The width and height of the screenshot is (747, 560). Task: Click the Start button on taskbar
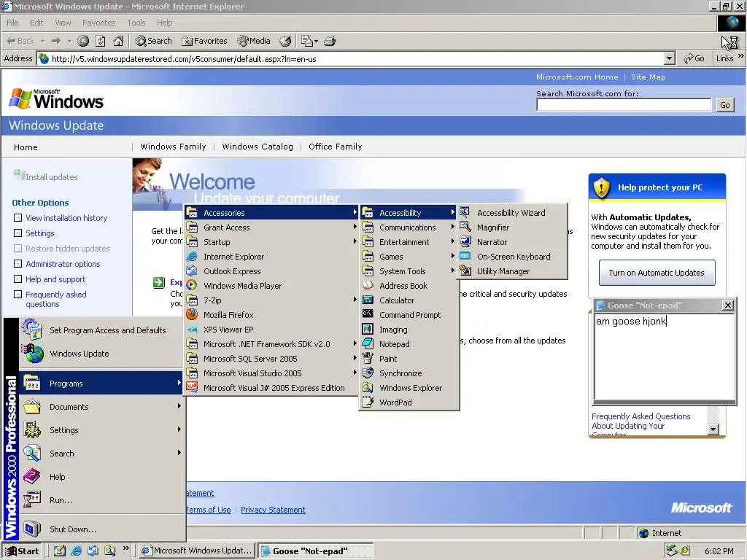tap(22, 551)
